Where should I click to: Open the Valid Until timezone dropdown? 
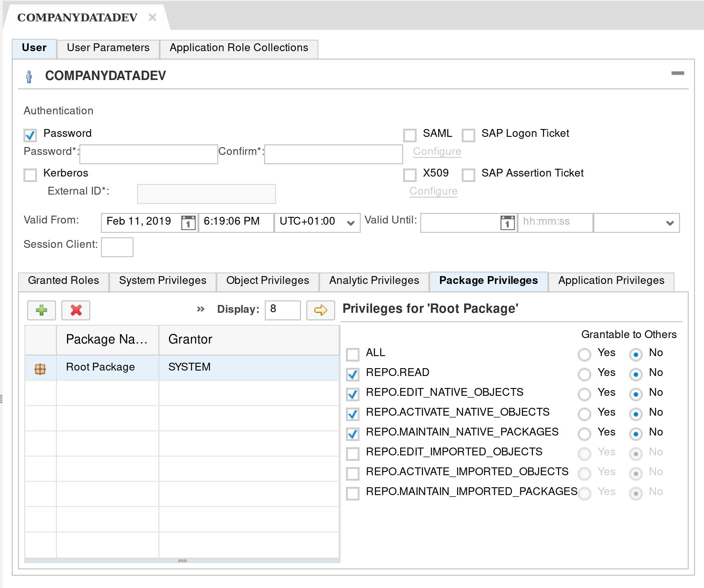669,223
